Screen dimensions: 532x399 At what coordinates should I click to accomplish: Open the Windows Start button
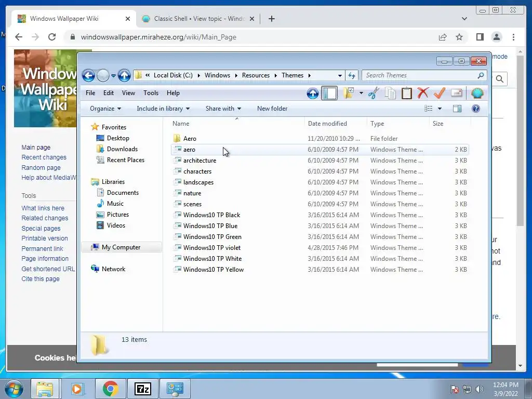[x=14, y=389]
